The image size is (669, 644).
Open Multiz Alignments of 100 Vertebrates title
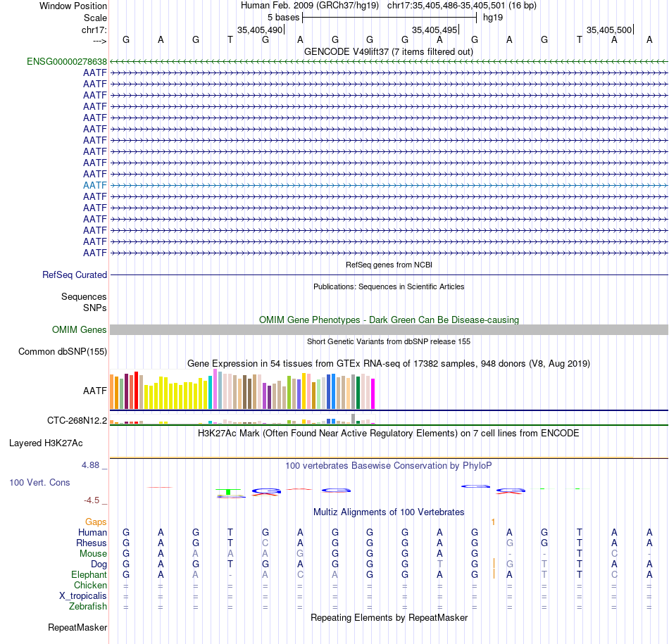389,512
